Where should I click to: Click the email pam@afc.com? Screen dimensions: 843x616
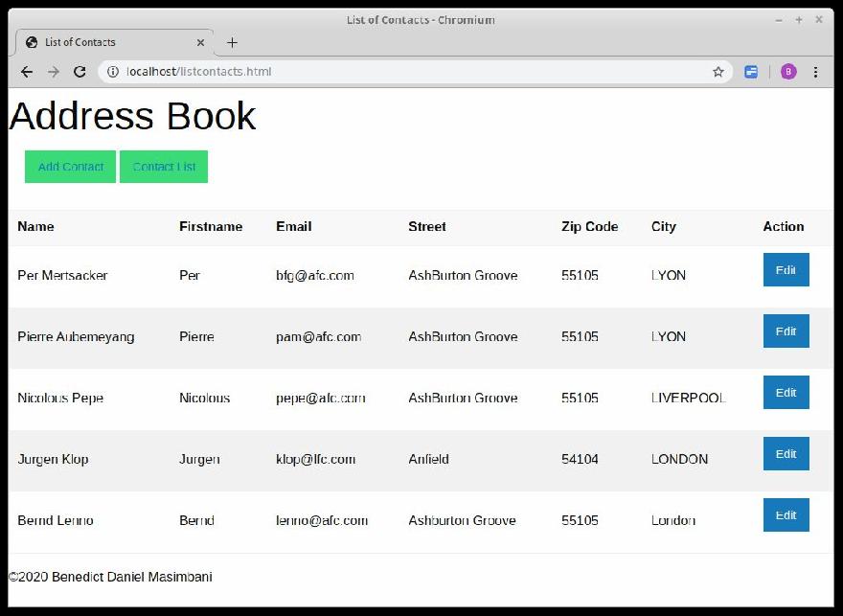tap(318, 336)
